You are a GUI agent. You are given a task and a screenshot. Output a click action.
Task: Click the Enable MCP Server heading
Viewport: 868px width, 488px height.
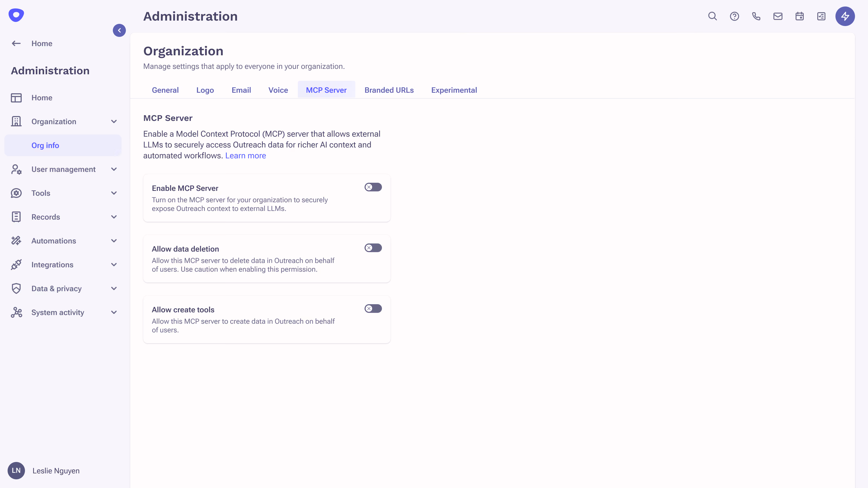click(185, 188)
